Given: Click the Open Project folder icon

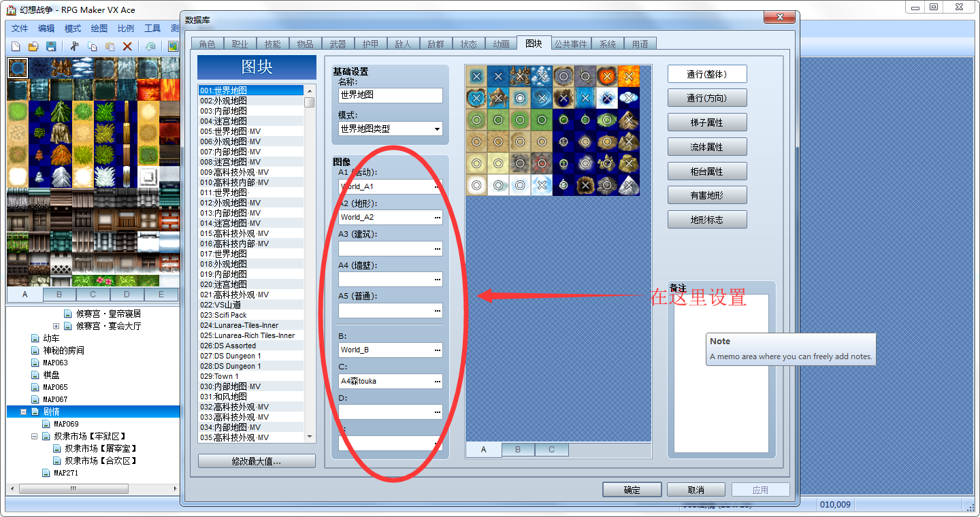Looking at the screenshot, I should coord(33,47).
